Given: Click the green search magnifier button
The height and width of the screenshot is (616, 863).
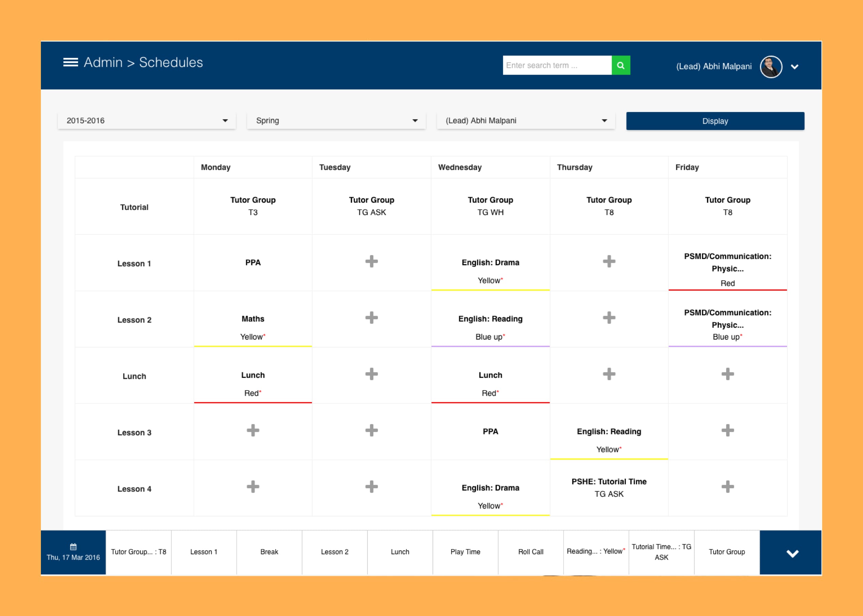Looking at the screenshot, I should 621,65.
